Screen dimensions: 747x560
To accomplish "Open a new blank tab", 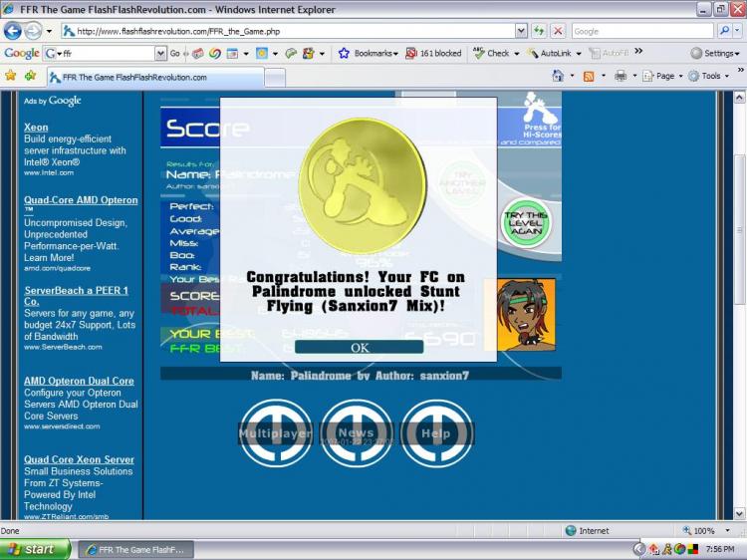I will tap(275, 78).
